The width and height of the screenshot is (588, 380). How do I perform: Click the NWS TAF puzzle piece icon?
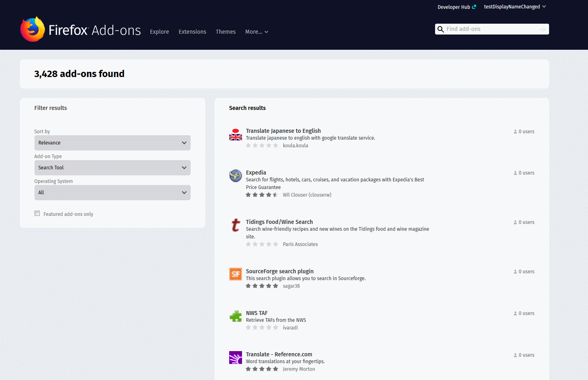236,316
